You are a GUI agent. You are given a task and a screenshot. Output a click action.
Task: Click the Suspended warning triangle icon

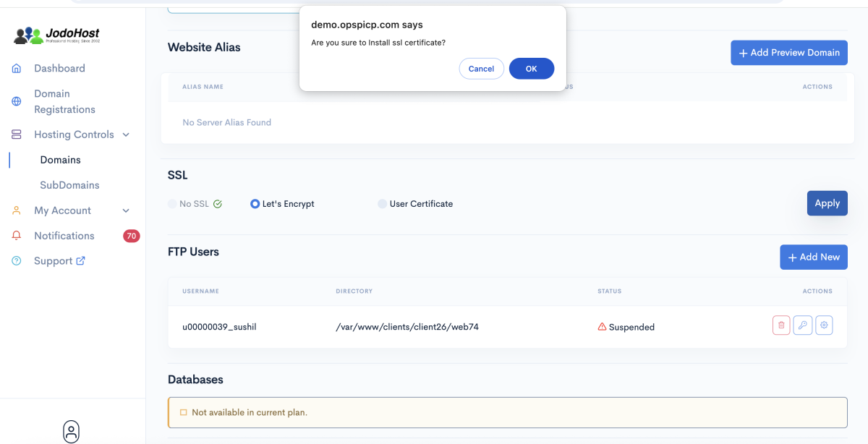coord(602,326)
